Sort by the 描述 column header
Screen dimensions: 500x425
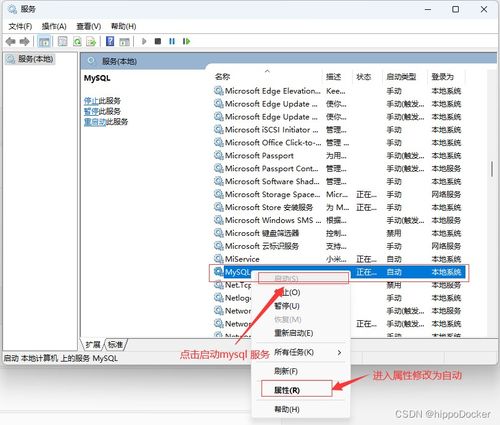(x=333, y=77)
